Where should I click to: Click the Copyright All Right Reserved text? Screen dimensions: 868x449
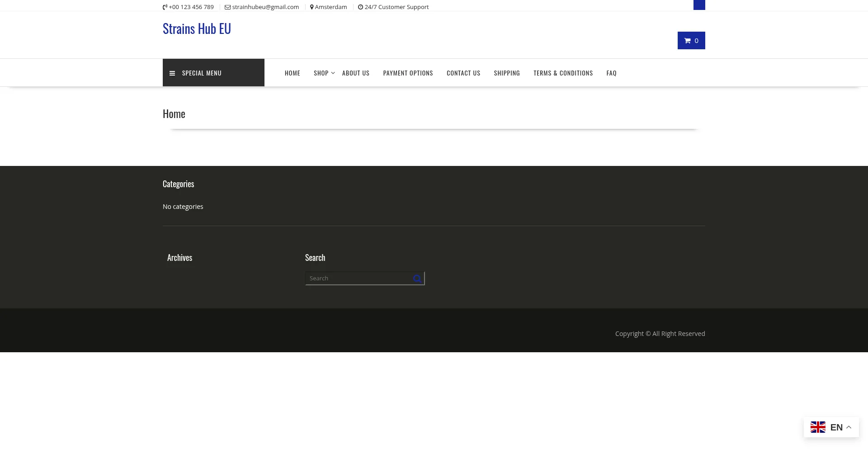[660, 334]
